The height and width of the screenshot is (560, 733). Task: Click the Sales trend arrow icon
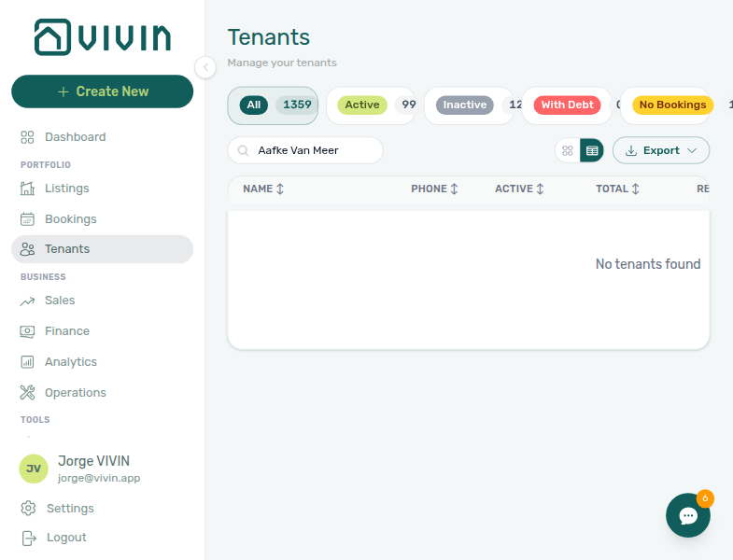pos(28,301)
